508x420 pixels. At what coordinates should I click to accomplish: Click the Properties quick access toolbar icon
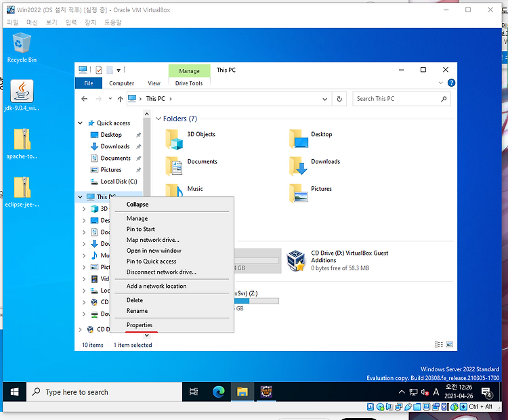(99, 70)
